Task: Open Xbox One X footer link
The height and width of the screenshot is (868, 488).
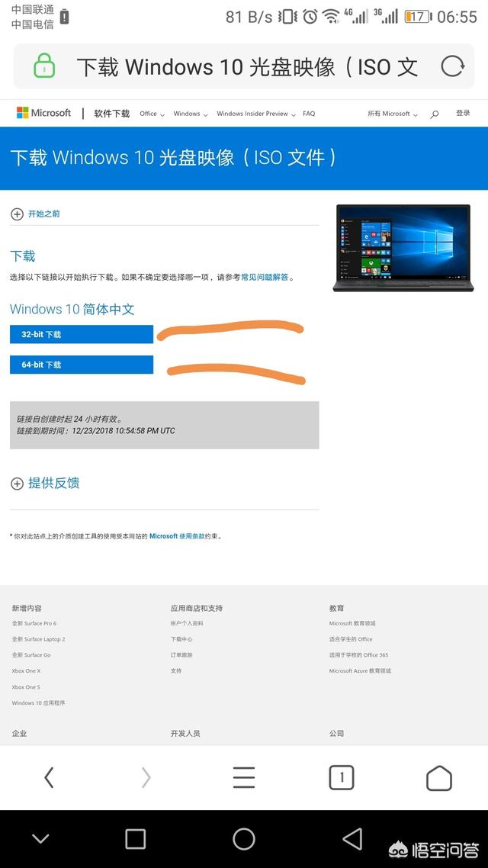Action: tap(26, 671)
